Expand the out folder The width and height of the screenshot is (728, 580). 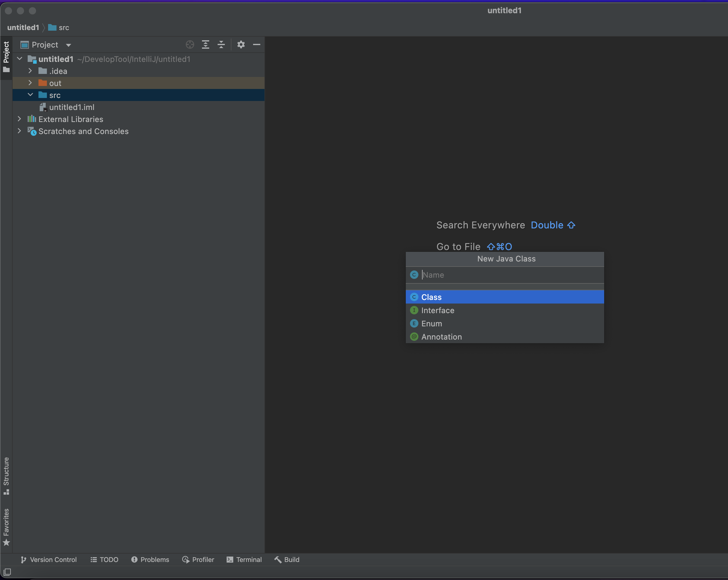tap(30, 83)
